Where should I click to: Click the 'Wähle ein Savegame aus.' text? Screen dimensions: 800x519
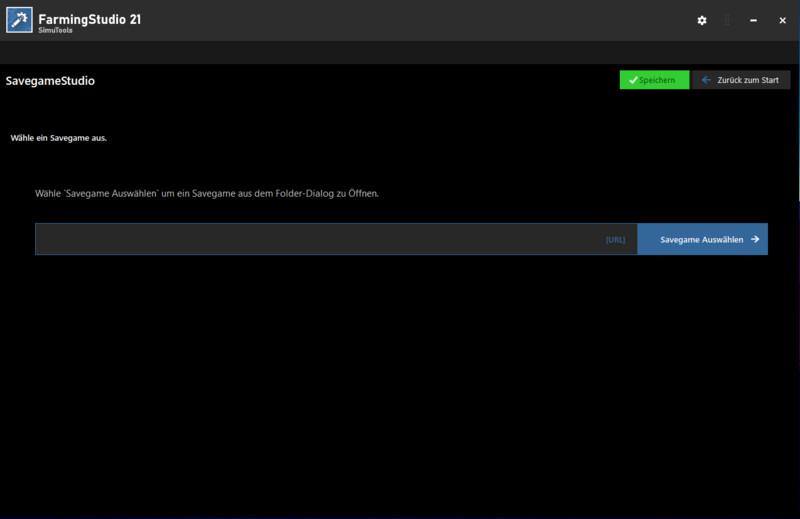pyautogui.click(x=58, y=138)
